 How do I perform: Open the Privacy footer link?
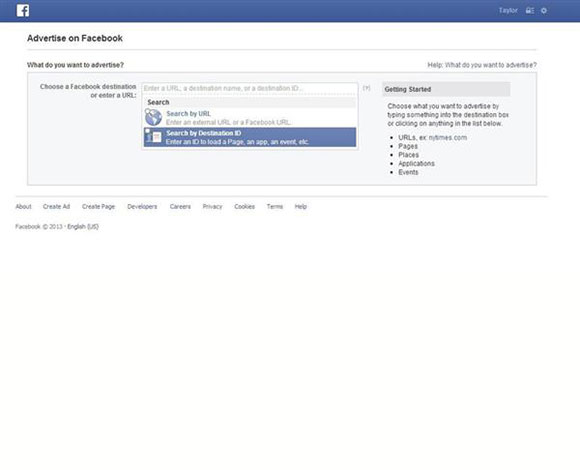(212, 207)
